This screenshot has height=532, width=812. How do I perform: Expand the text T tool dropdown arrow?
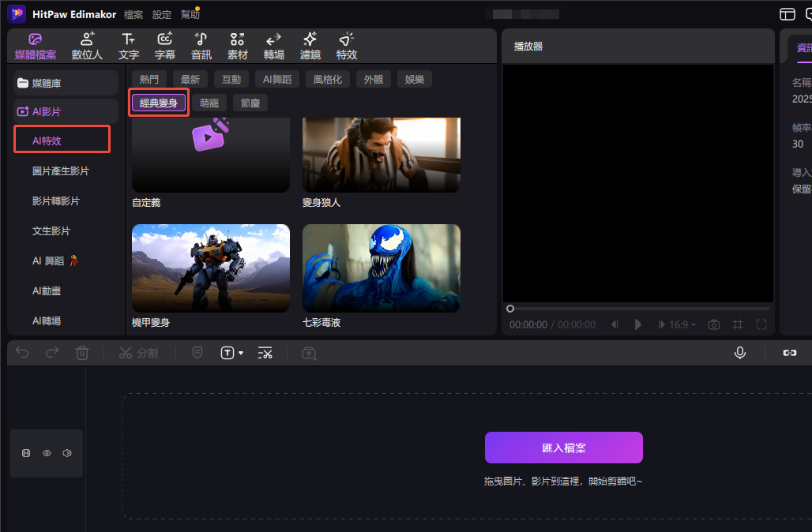coord(241,354)
